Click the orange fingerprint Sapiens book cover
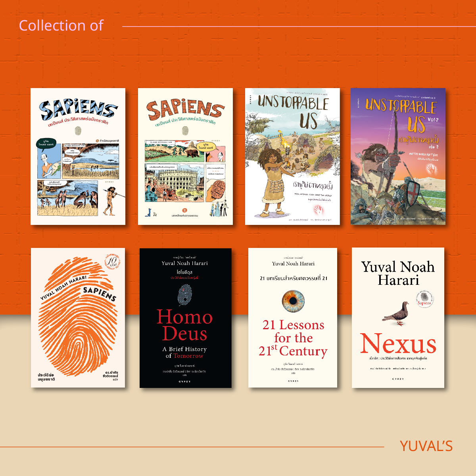 [x=78, y=318]
